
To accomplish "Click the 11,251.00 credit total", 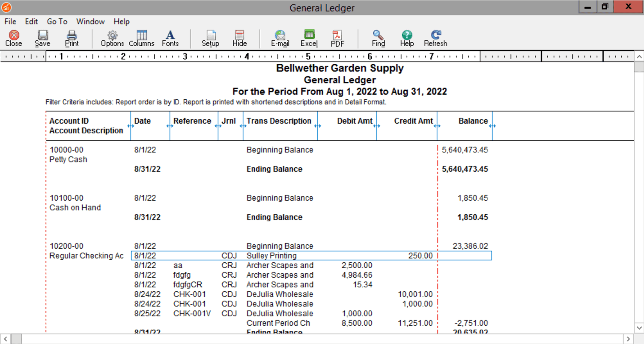I will pos(415,323).
